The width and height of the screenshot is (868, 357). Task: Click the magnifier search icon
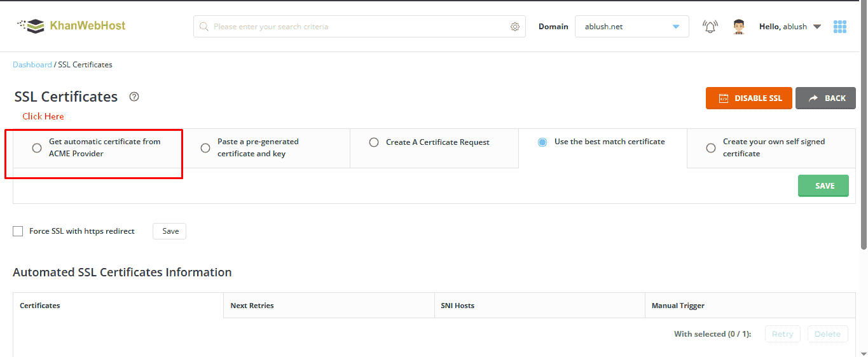[x=204, y=27]
